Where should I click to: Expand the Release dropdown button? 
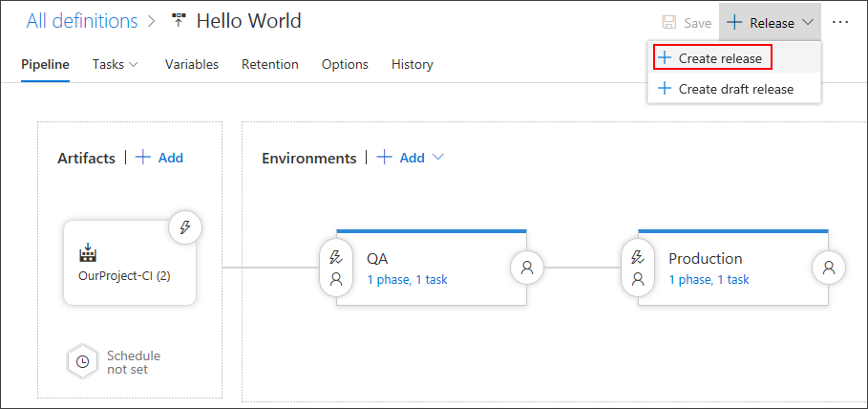[770, 22]
